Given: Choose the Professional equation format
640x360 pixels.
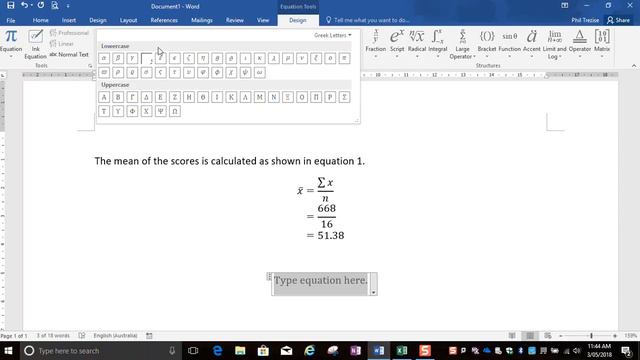Looking at the screenshot, I should point(69,33).
